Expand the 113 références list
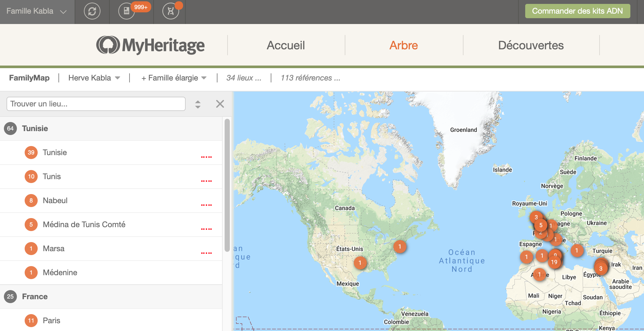 [310, 78]
